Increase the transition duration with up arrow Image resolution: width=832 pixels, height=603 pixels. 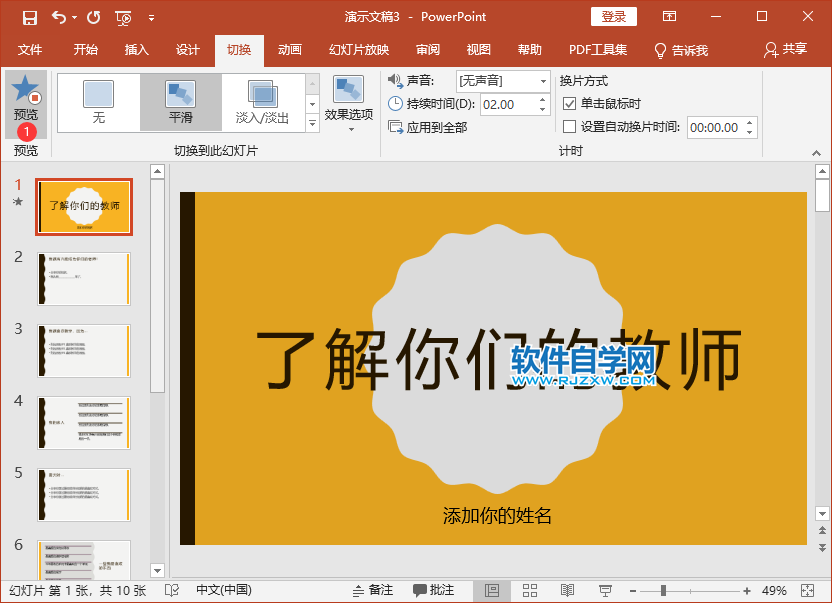[542, 99]
